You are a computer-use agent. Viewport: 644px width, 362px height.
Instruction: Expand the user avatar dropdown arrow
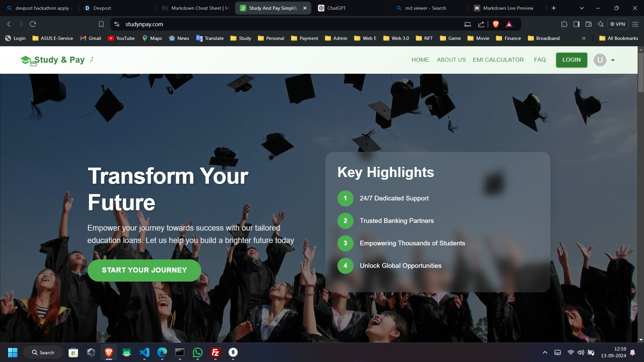point(613,60)
